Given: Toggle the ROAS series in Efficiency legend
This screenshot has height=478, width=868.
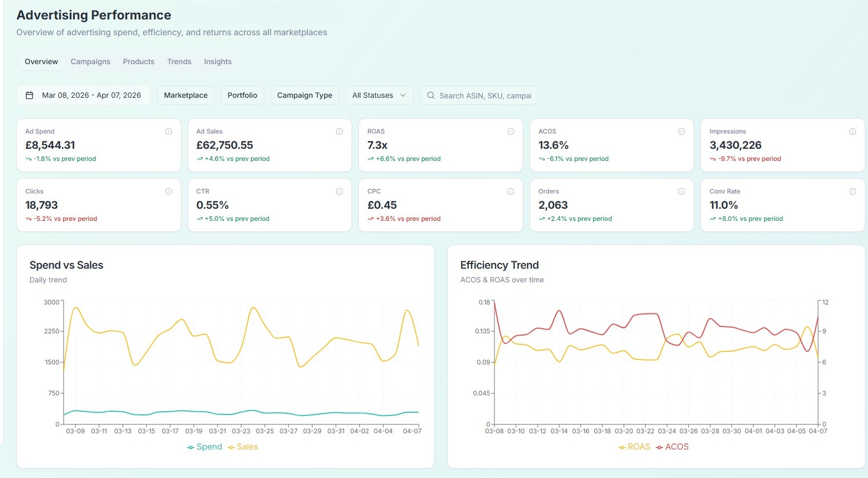Looking at the screenshot, I should 634,447.
